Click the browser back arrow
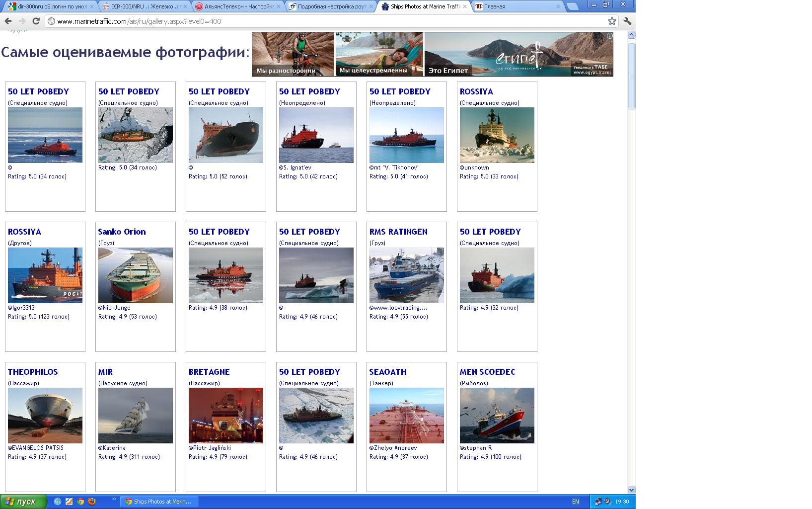Screen dimensions: 812x509 point(8,21)
